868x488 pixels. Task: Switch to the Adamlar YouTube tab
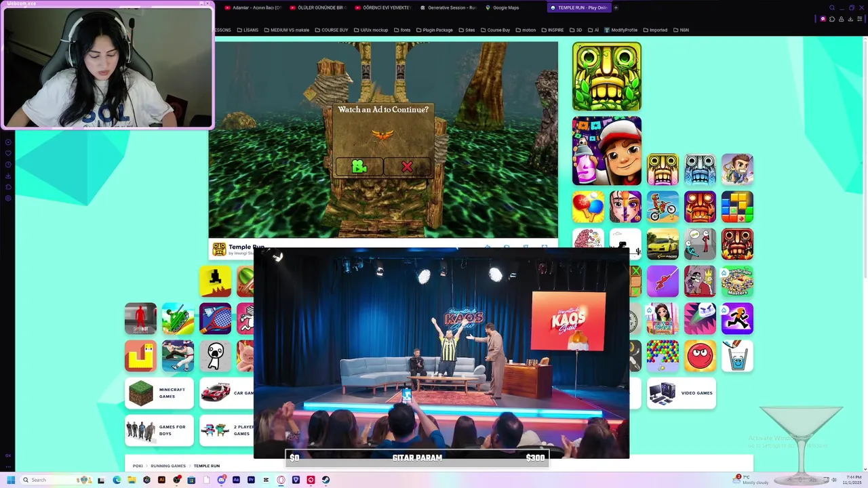[x=253, y=7]
